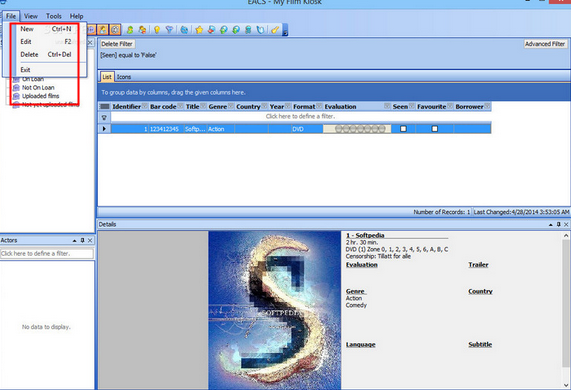Switch to the Icons view tab
This screenshot has height=390, width=571.
point(124,77)
